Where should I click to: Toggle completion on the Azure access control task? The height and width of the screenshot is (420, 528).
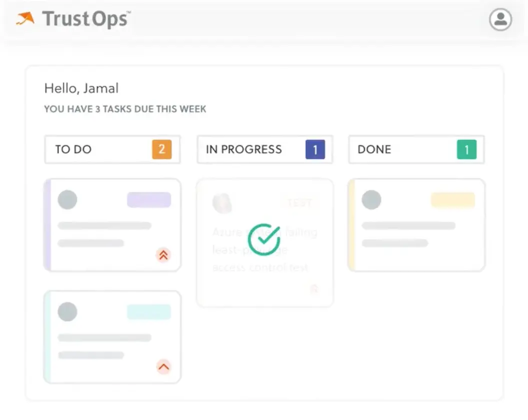tap(264, 239)
